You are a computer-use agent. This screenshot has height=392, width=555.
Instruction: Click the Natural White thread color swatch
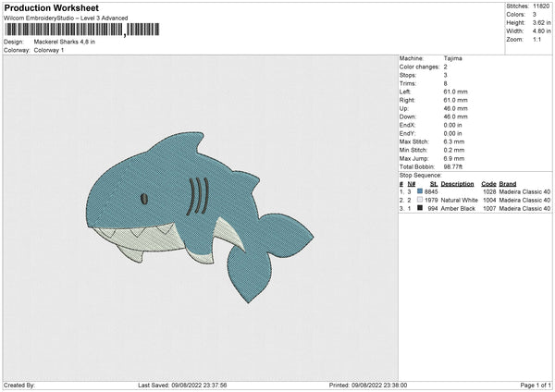tap(420, 200)
